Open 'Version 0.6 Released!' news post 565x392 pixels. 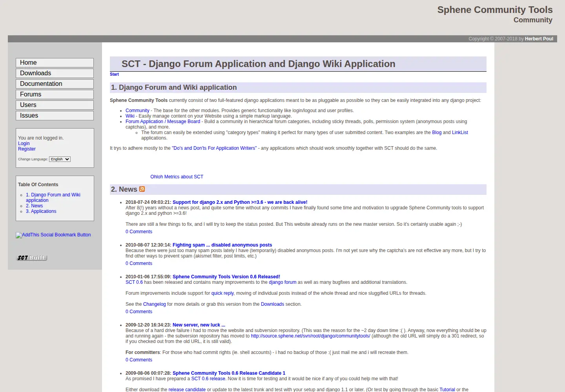[226, 277]
